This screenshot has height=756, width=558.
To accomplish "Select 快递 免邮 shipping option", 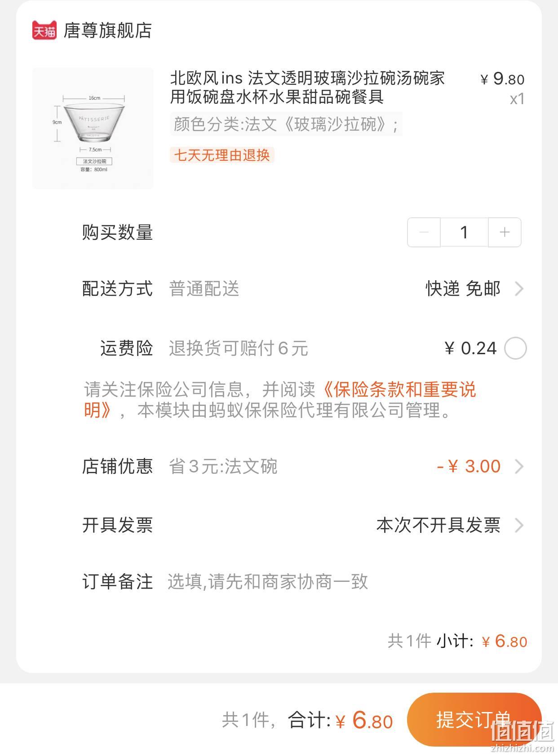I will pos(463,289).
